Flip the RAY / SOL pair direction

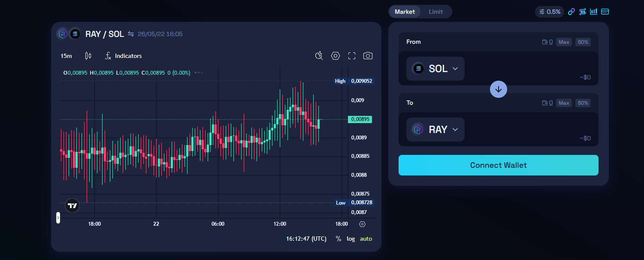tap(131, 34)
